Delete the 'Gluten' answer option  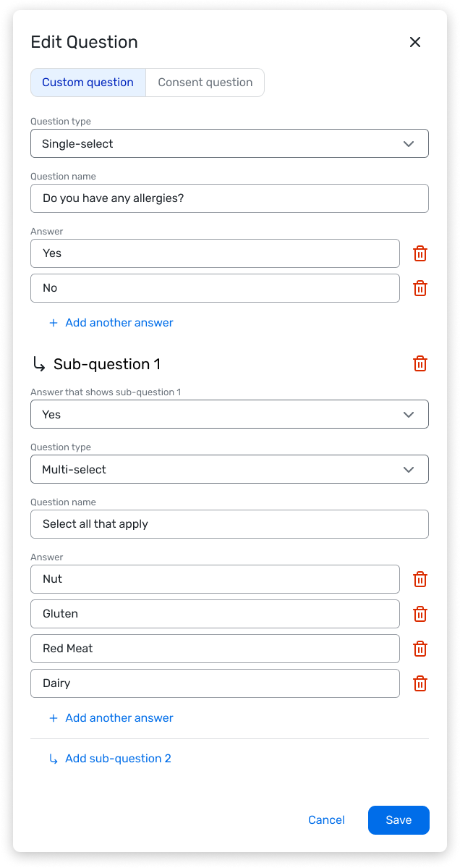tap(420, 614)
